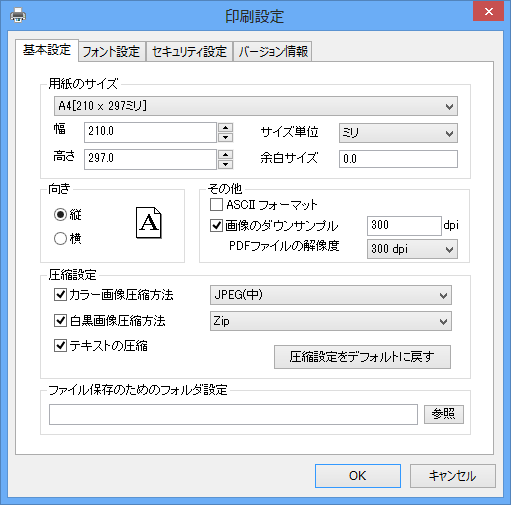The image size is (511, 505).
Task: Increase the 幅 width value with up arrow
Action: (x=226, y=127)
